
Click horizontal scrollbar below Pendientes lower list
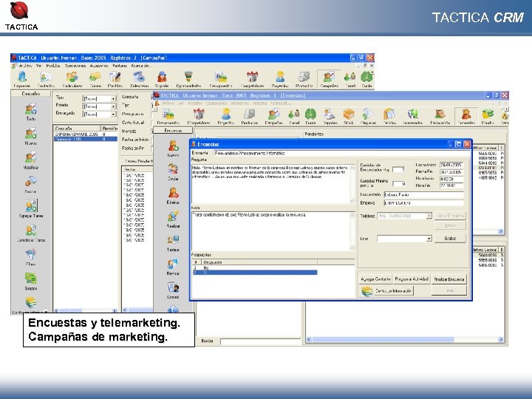click(x=403, y=339)
